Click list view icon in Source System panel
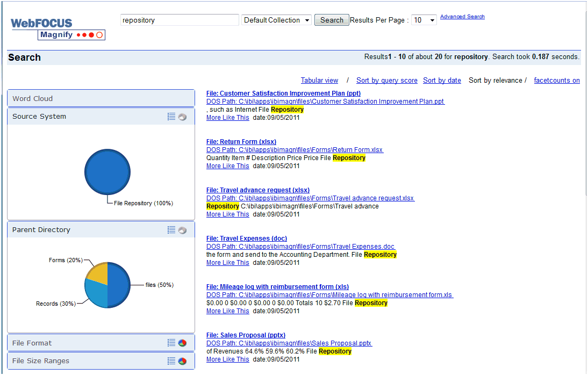This screenshot has width=588, height=375. click(x=171, y=117)
